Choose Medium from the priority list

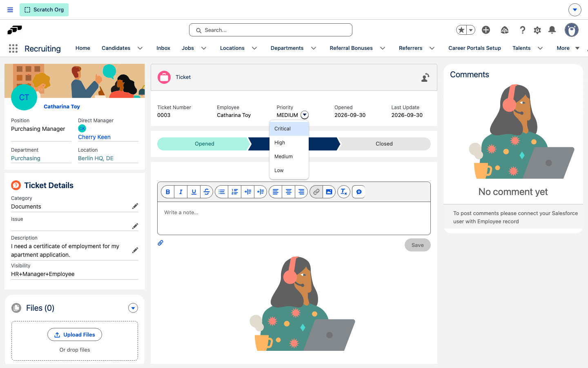pos(289,157)
